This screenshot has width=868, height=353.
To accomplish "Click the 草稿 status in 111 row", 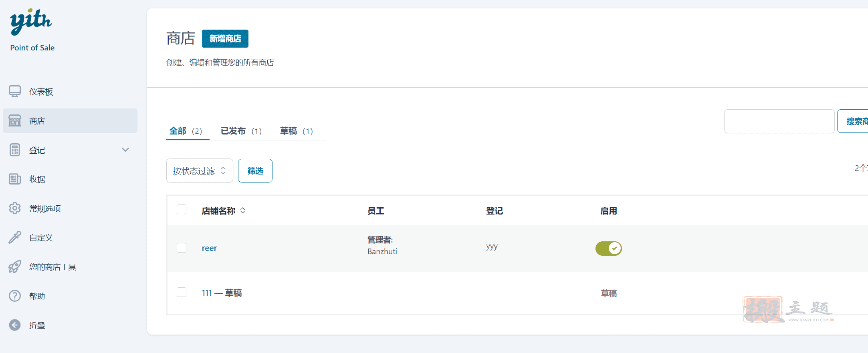I will click(609, 293).
